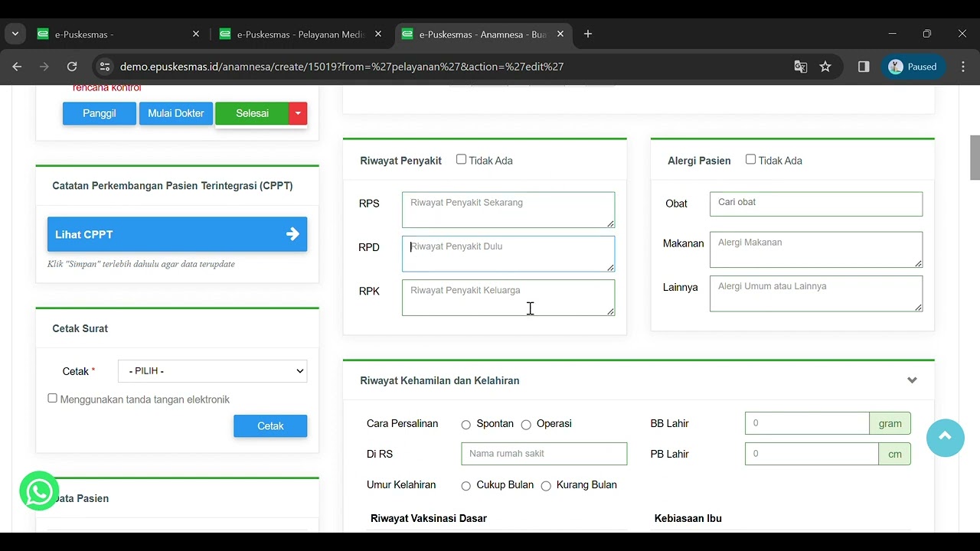Click the Alergi Umum atau Lainnya field
The width and height of the screenshot is (980, 551).
(x=816, y=294)
